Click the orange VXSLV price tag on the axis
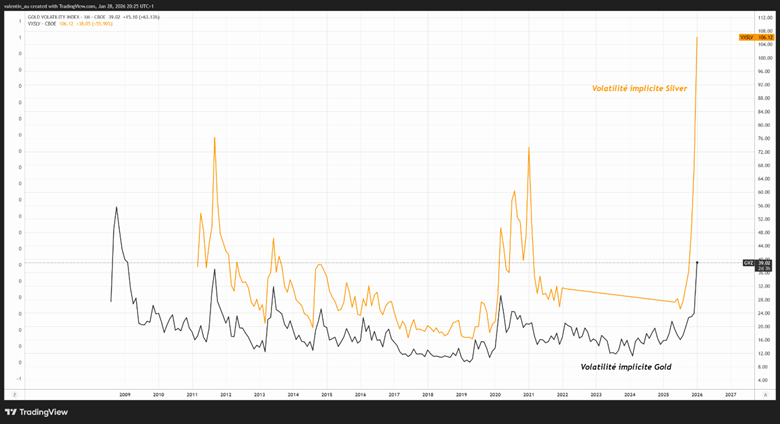 757,37
